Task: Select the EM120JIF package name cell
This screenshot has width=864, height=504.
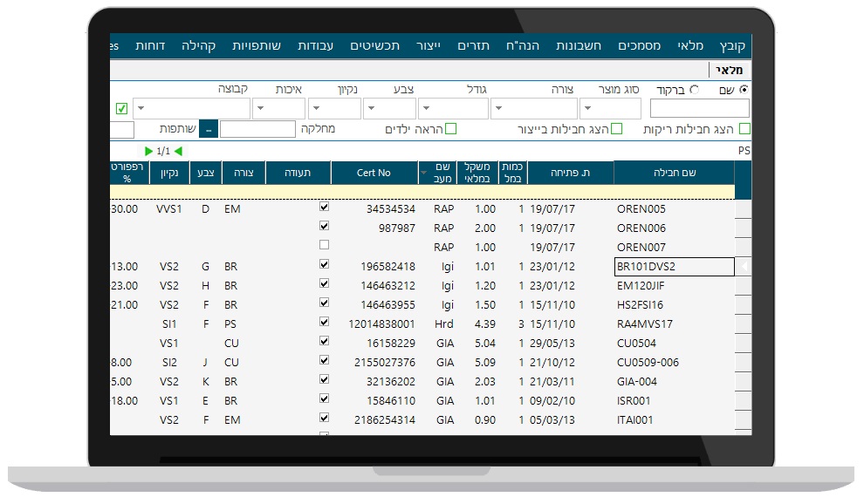Action: point(675,286)
